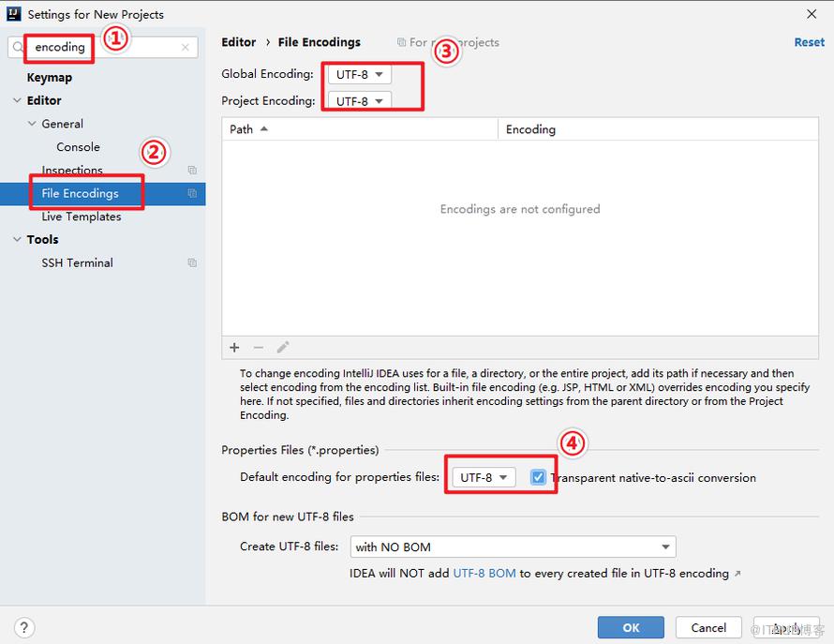Open Global Encoding dropdown
This screenshot has height=644, width=834.
tap(360, 74)
